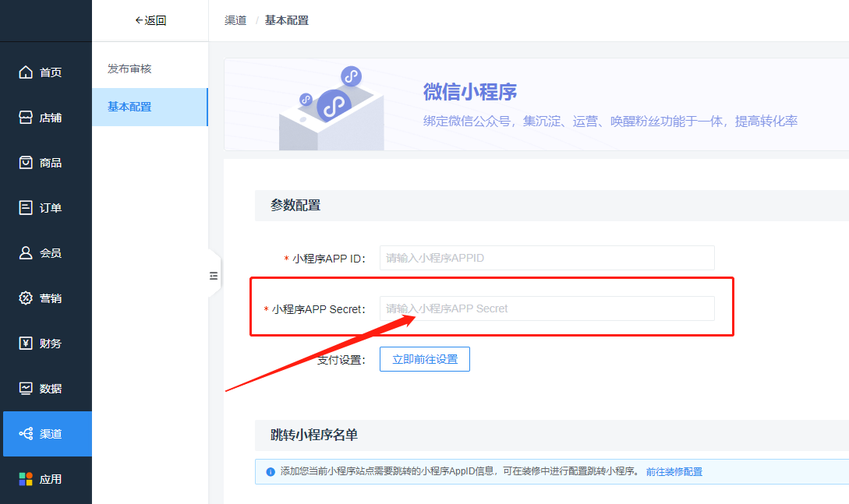Click the 渠道 breadcrumb link
This screenshot has height=504, width=849.
click(235, 20)
